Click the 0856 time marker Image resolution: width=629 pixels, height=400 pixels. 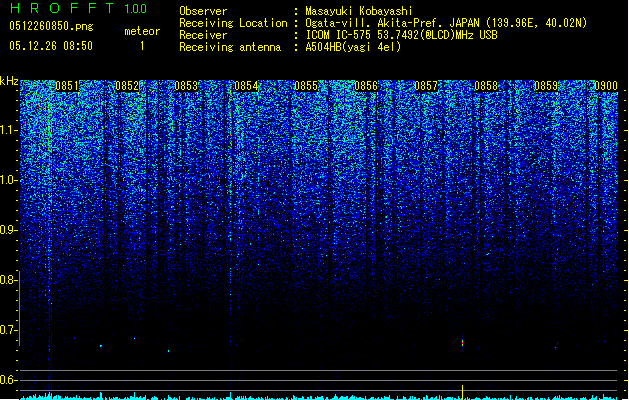pyautogui.click(x=366, y=86)
